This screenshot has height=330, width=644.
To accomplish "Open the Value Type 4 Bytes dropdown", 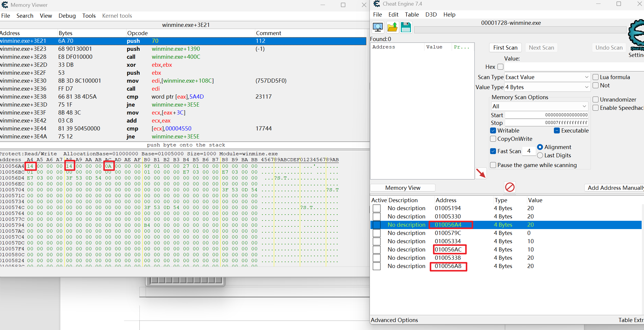I will pos(547,87).
